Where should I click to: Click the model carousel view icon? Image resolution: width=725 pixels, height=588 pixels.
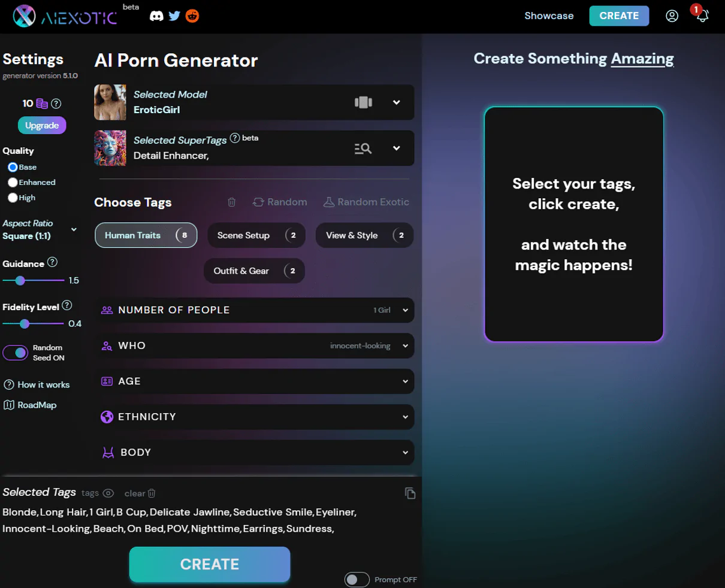pos(363,102)
